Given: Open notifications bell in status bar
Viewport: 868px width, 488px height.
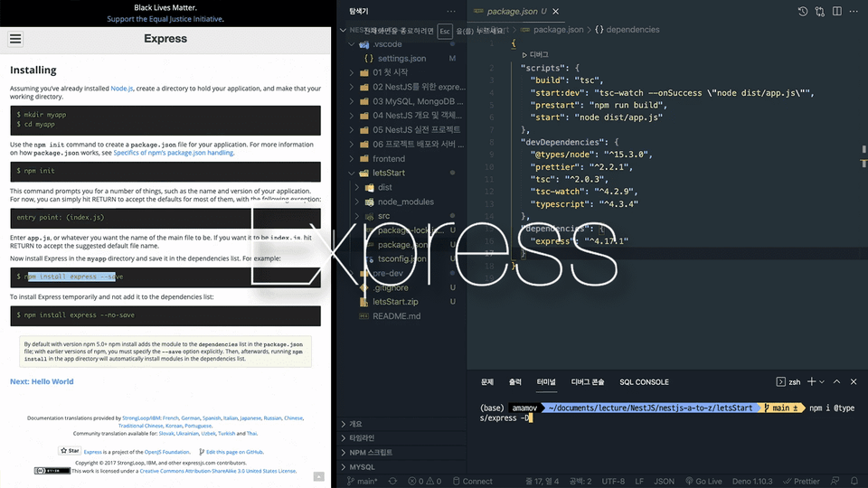Looking at the screenshot, I should point(854,482).
